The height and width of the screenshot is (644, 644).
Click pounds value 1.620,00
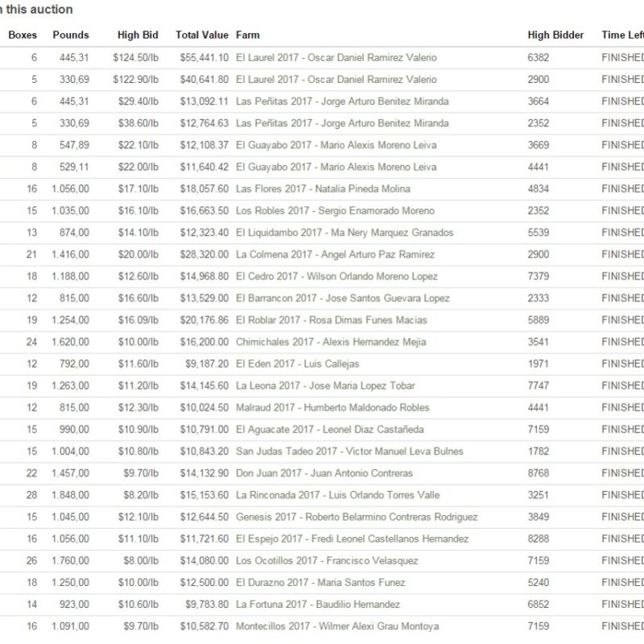click(x=70, y=341)
